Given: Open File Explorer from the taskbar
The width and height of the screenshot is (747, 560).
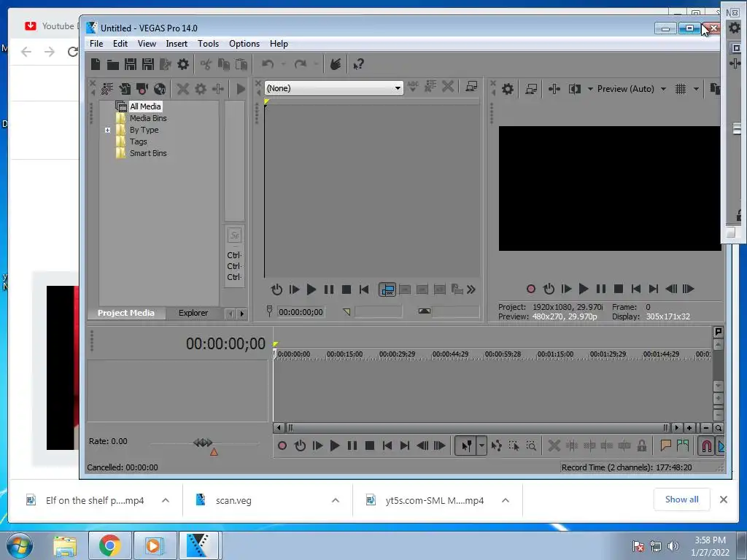Looking at the screenshot, I should tap(65, 545).
